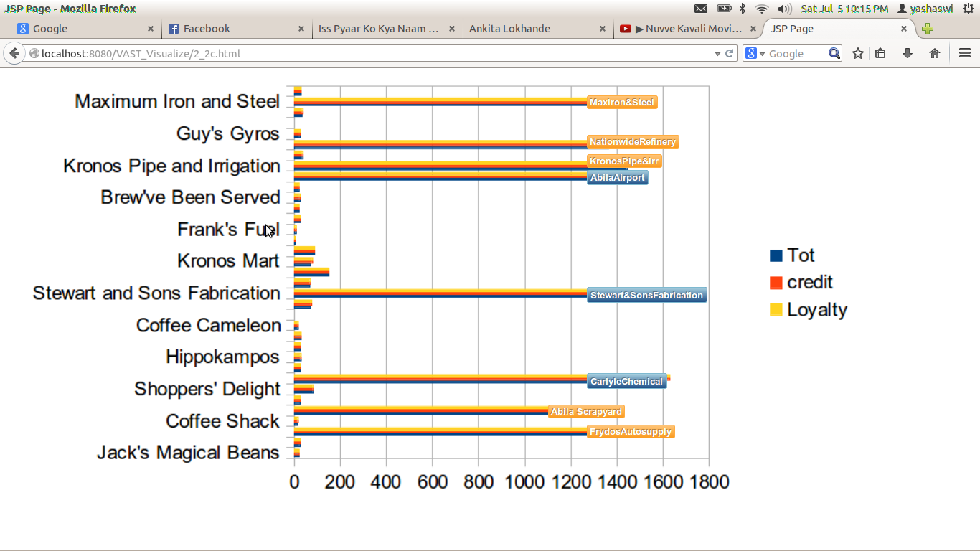
Task: Click the Brew've Been Served label
Action: tap(190, 197)
